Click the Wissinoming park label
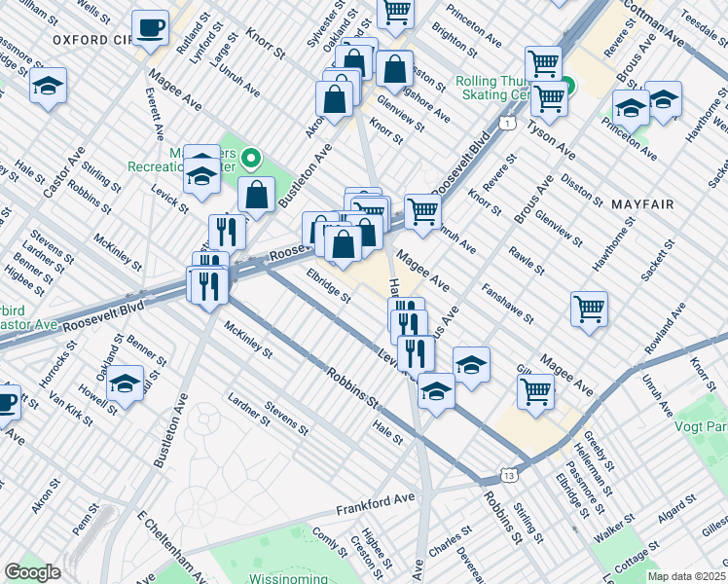The width and height of the screenshot is (728, 584). (288, 578)
